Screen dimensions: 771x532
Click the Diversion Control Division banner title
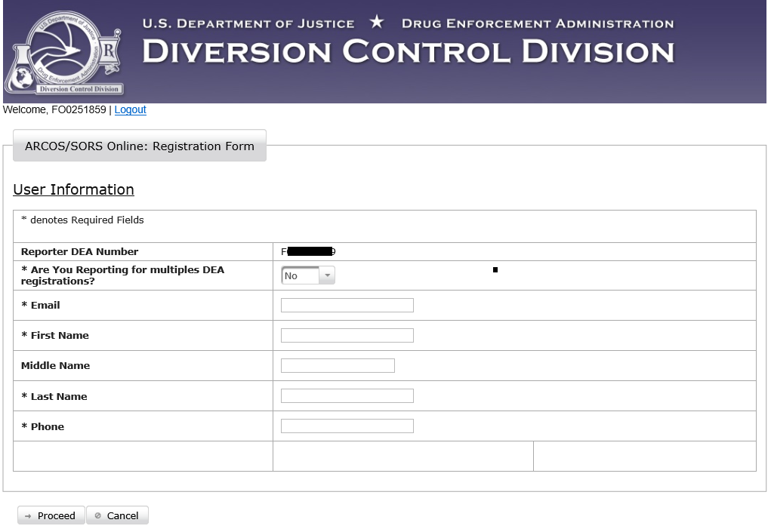tap(408, 52)
